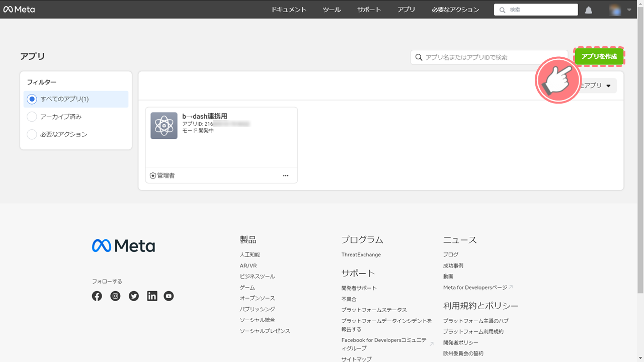Open the 動画 link
The height and width of the screenshot is (362, 644).
coord(448,277)
